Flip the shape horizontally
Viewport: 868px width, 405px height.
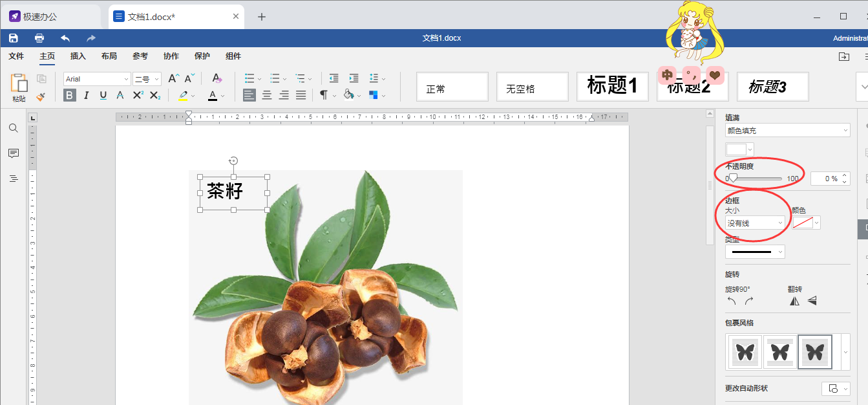794,301
